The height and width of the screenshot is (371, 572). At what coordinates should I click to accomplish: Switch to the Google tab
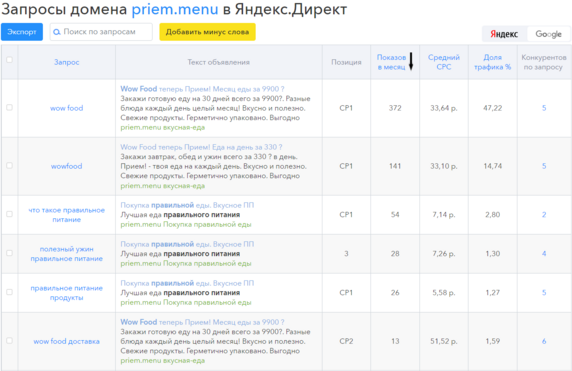(548, 34)
